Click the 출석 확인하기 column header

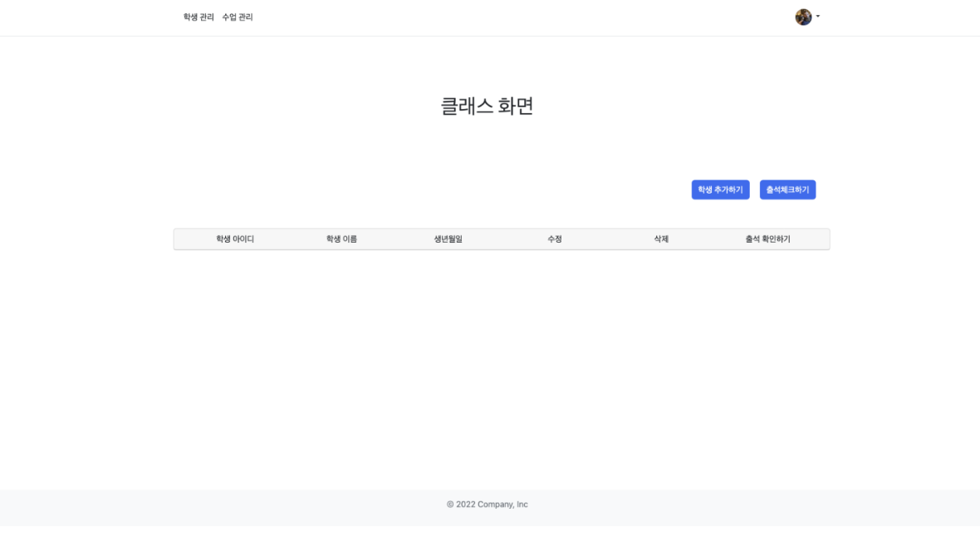[x=767, y=239]
